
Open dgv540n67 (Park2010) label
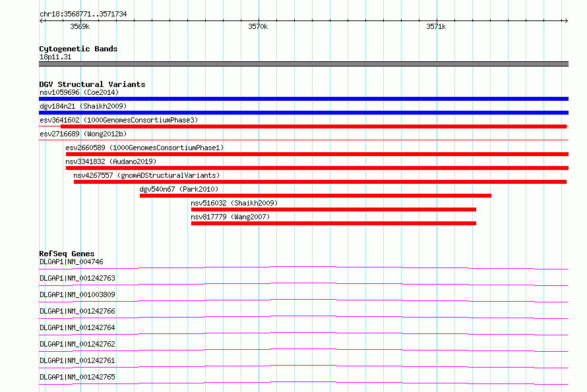click(179, 189)
